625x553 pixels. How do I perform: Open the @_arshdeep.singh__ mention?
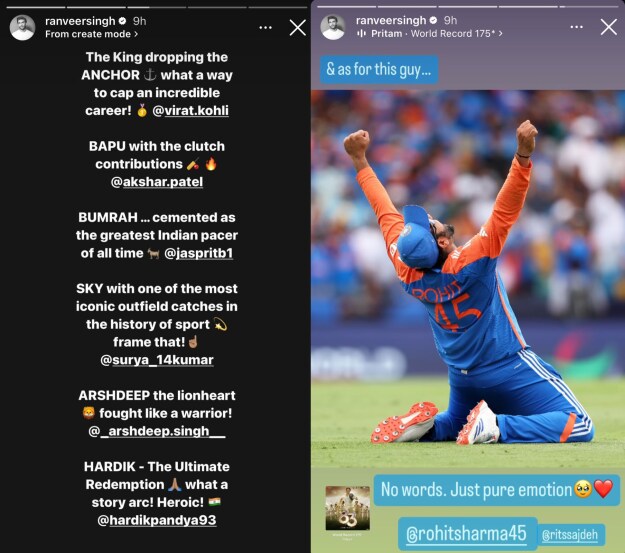157,431
